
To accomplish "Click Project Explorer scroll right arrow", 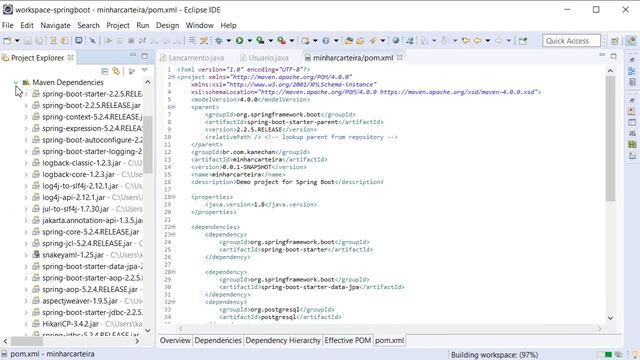I will point(137,341).
